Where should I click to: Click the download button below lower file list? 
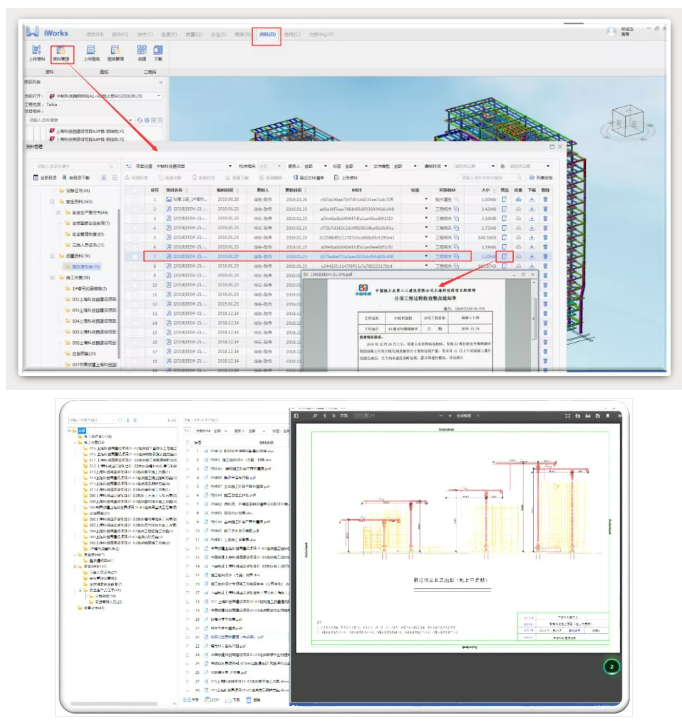pos(233,700)
